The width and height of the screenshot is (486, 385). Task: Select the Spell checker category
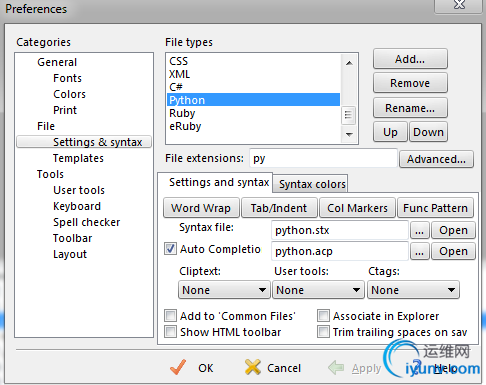click(87, 222)
